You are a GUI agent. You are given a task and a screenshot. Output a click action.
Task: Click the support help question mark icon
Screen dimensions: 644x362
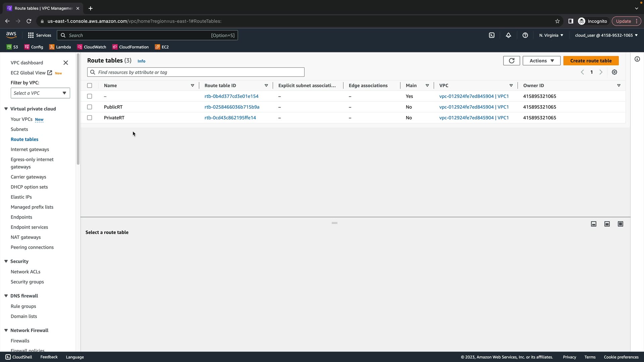pos(525,35)
